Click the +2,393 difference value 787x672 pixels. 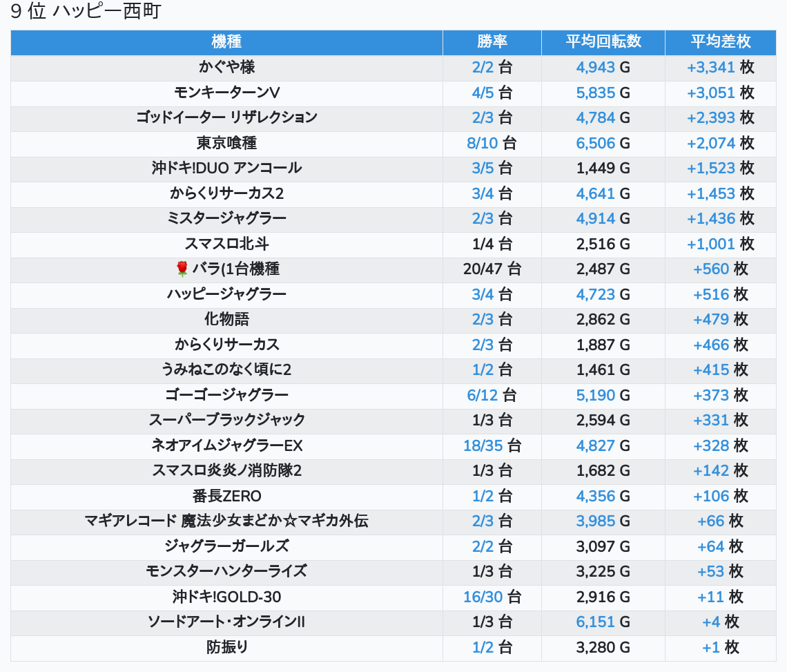[710, 117]
